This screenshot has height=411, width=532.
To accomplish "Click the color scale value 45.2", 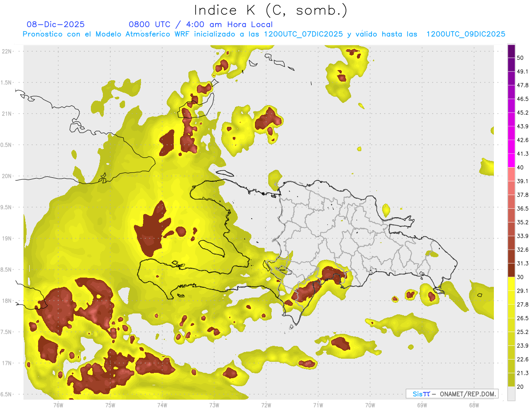I will (522, 113).
